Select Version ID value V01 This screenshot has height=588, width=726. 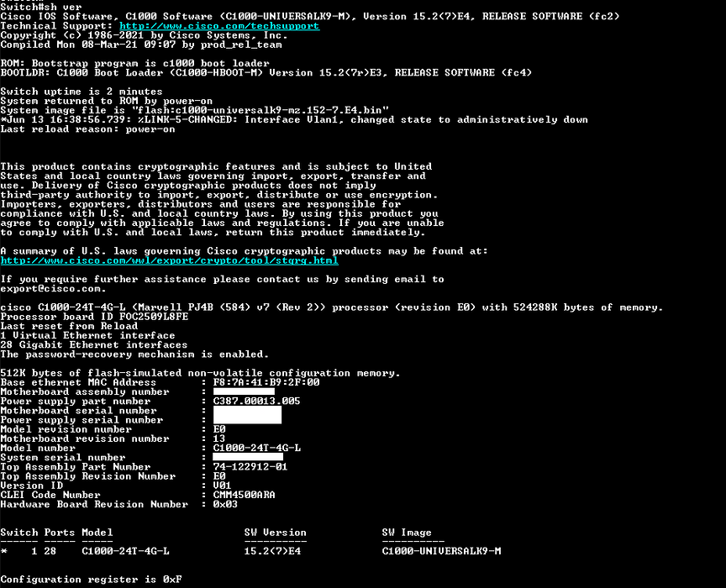(x=222, y=486)
